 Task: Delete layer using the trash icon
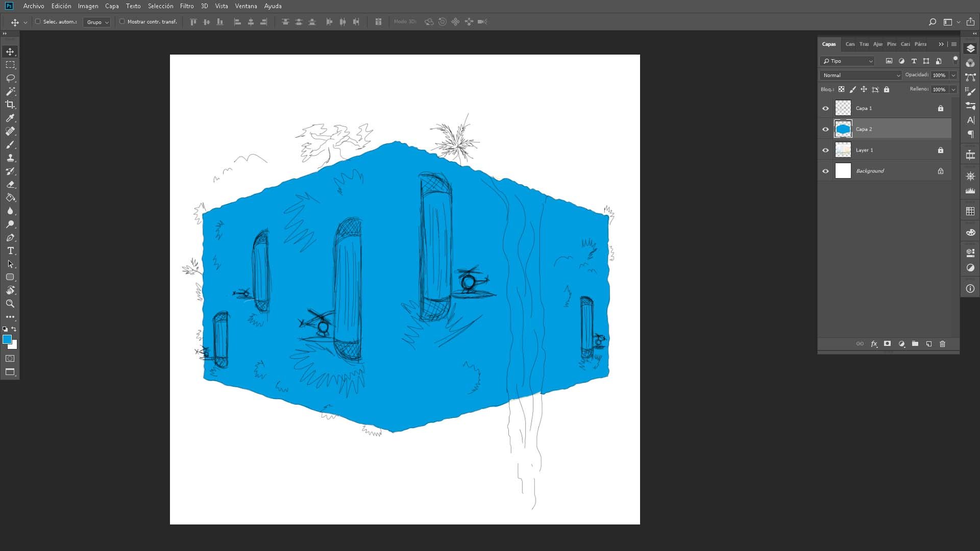(x=943, y=344)
